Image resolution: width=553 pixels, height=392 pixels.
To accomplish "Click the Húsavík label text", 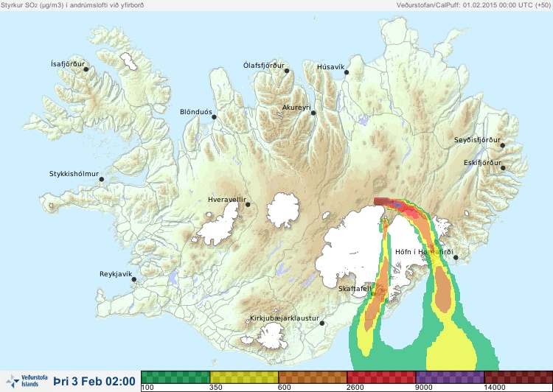I will click(330, 67).
